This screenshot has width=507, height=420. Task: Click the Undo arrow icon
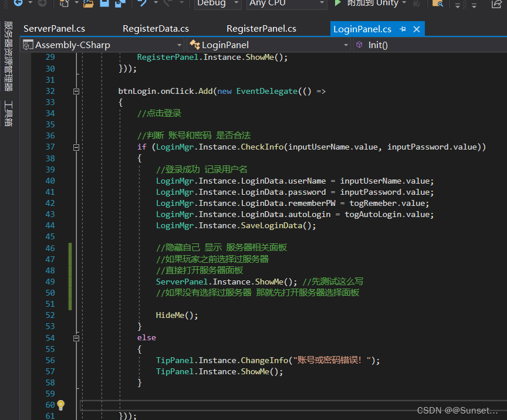[x=142, y=3]
